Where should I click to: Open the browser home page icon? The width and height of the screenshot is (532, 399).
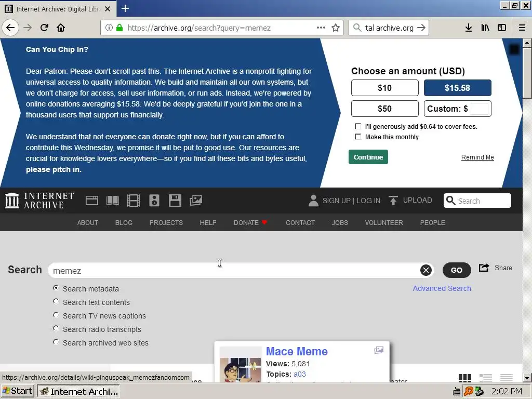click(x=61, y=28)
